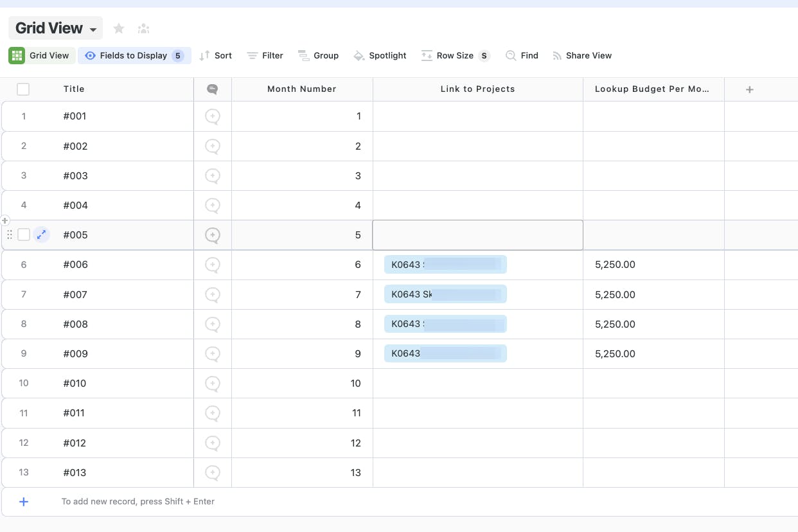Image resolution: width=798 pixels, height=532 pixels.
Task: Expand the Grid View name dropdown
Action: coord(94,30)
